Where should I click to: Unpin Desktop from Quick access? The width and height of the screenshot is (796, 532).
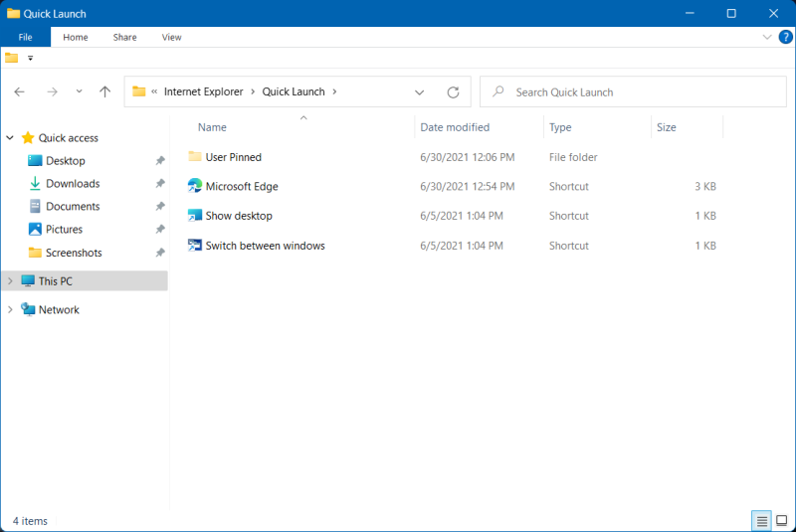160,161
